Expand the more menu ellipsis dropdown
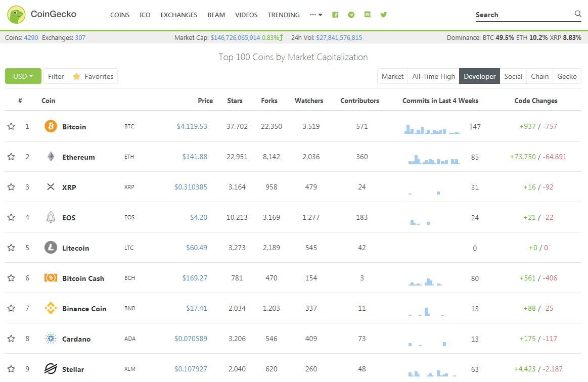The image size is (588, 382). point(316,15)
